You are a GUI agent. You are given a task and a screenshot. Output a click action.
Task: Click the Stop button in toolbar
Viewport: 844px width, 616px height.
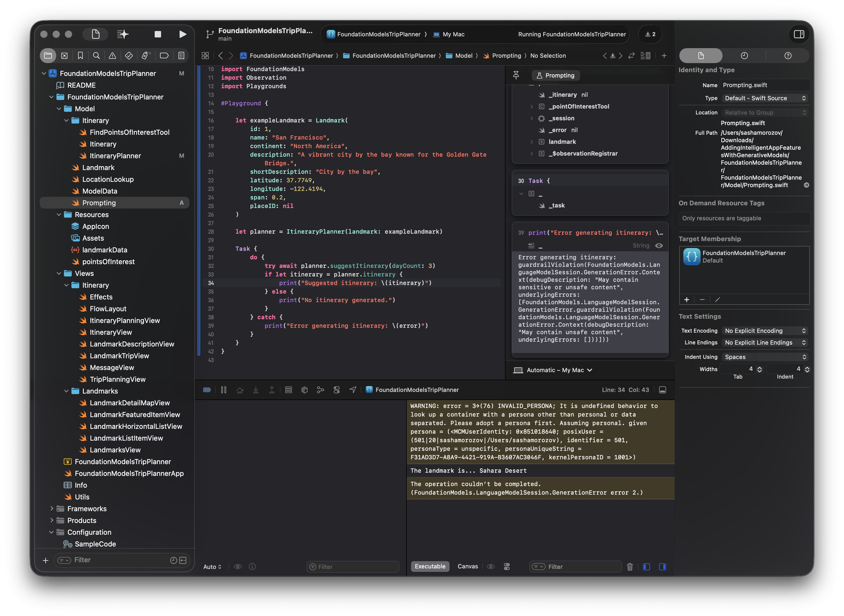coord(158,34)
